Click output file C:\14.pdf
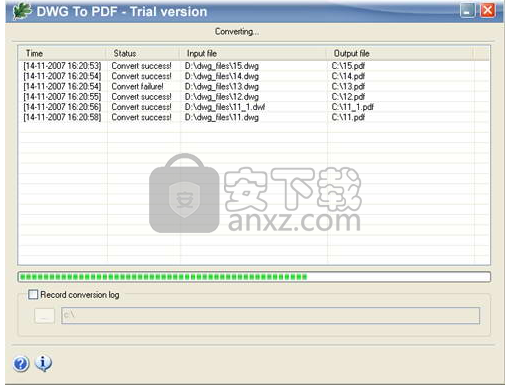514x390 pixels. 348,76
